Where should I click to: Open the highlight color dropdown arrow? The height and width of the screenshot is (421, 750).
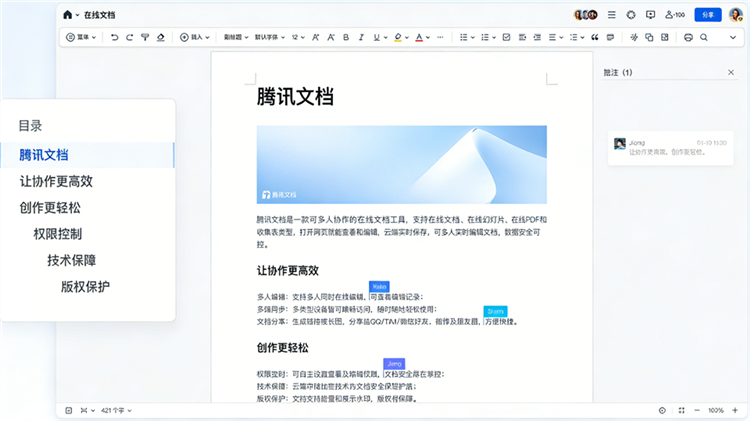[x=407, y=37]
